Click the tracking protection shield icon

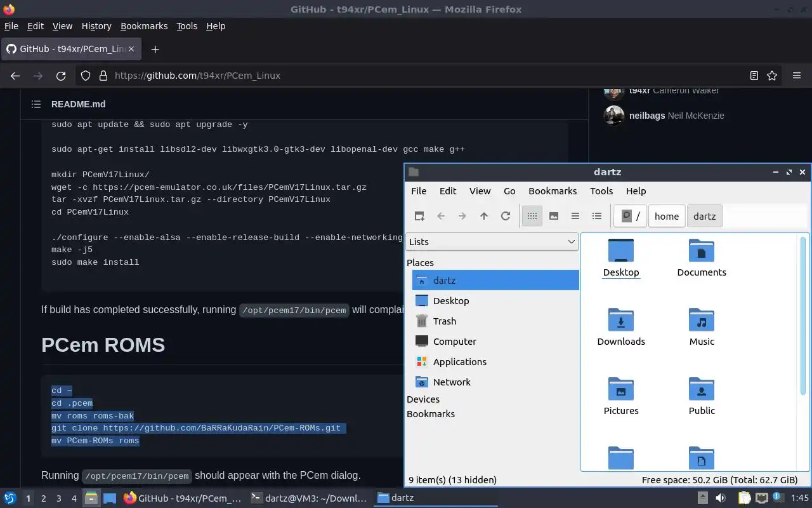[86, 76]
